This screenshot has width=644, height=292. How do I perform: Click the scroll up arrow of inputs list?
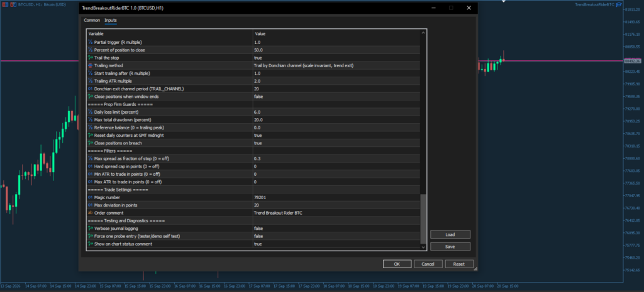click(423, 33)
